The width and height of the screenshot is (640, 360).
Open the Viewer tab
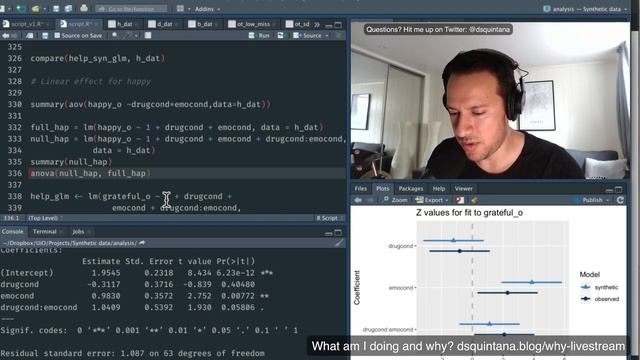464,189
